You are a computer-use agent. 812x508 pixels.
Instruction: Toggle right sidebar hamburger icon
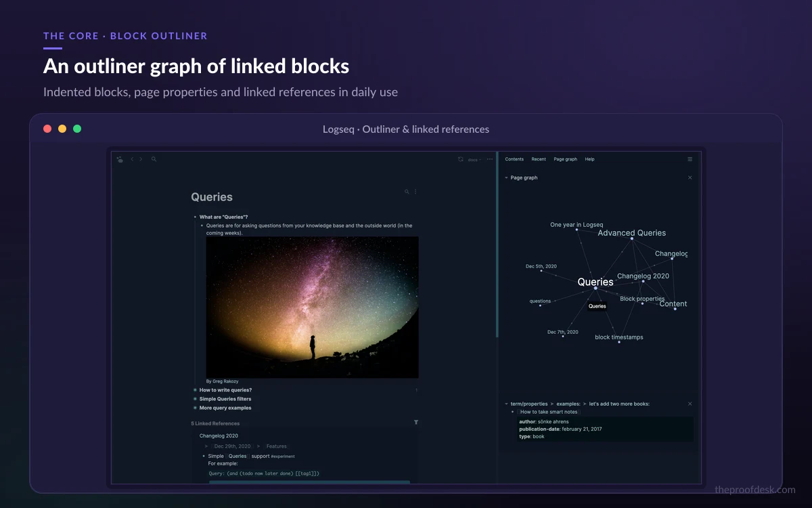pyautogui.click(x=690, y=159)
